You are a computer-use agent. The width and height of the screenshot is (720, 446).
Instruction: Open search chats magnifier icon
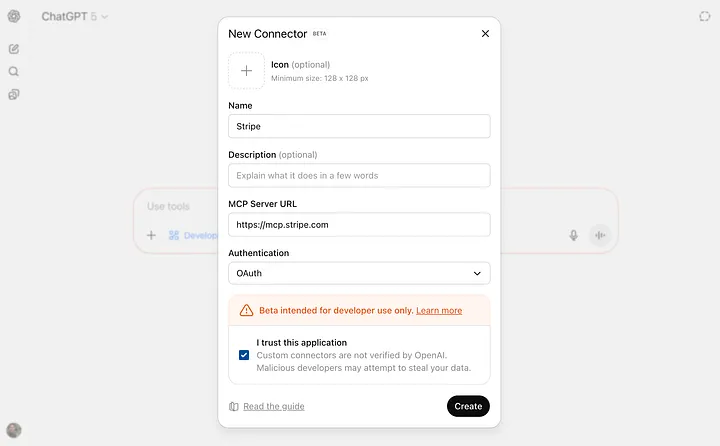coord(14,71)
